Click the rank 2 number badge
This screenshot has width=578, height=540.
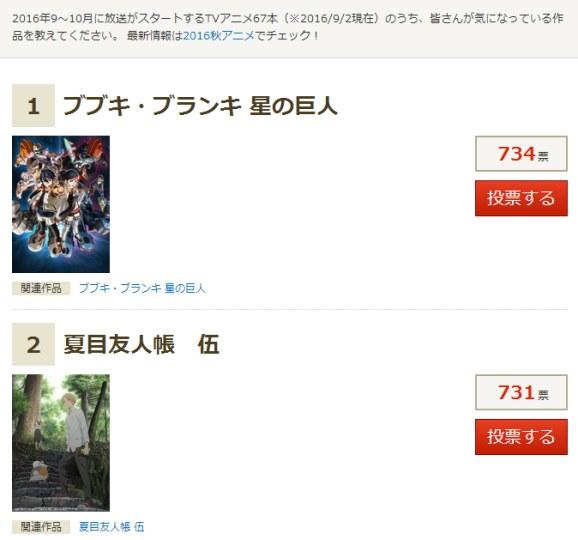[x=33, y=344]
